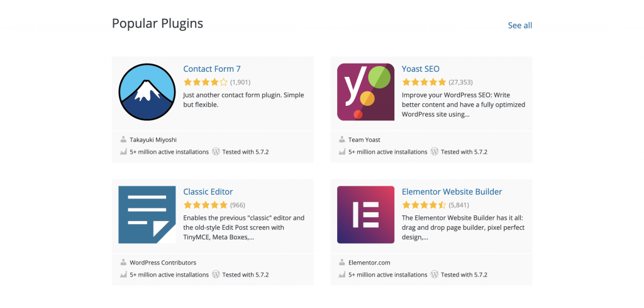The width and height of the screenshot is (644, 308).
Task: Click the Yoast SEO plugin icon
Action: tap(365, 92)
